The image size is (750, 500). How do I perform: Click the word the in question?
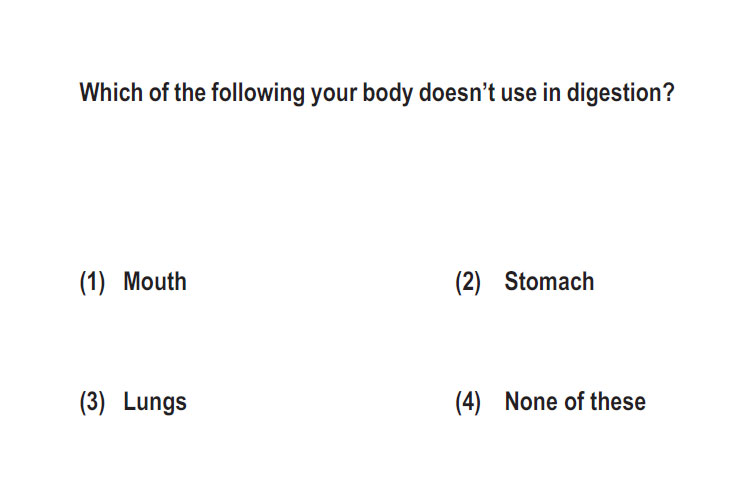tap(190, 92)
